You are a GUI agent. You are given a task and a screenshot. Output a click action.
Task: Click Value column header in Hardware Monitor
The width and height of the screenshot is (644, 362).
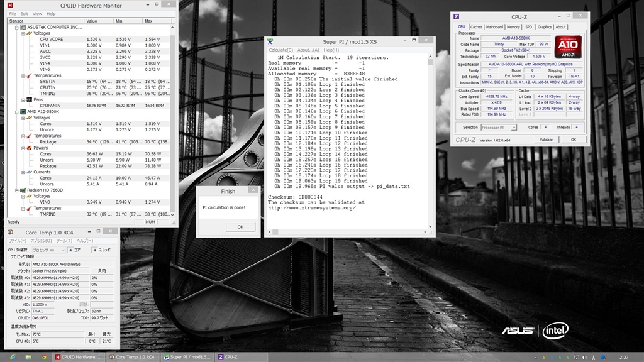pos(99,21)
